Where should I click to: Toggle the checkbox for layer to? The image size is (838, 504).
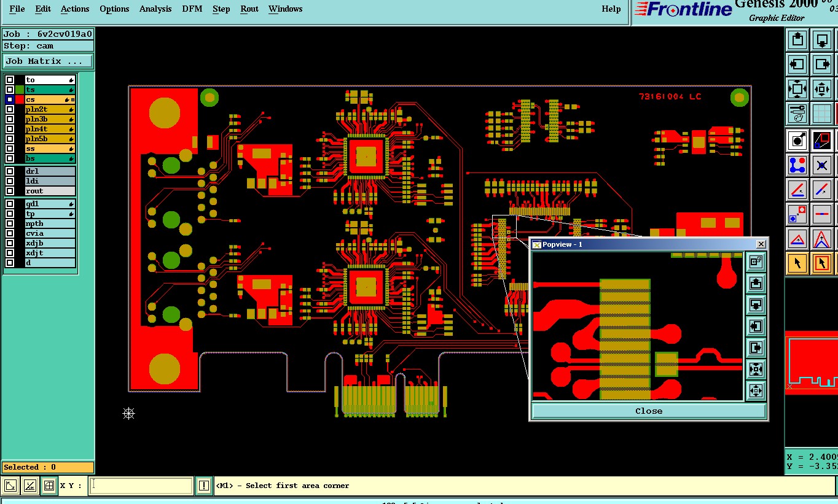pos(10,80)
